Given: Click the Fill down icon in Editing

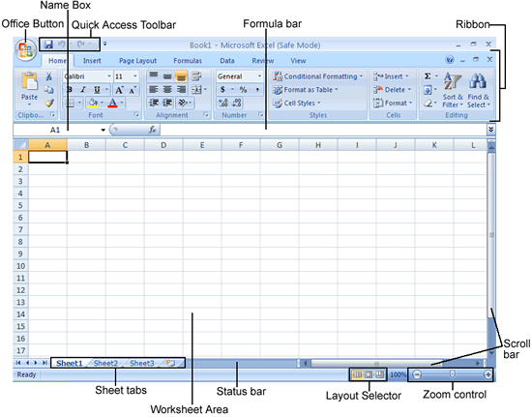Looking at the screenshot, I should [x=428, y=90].
